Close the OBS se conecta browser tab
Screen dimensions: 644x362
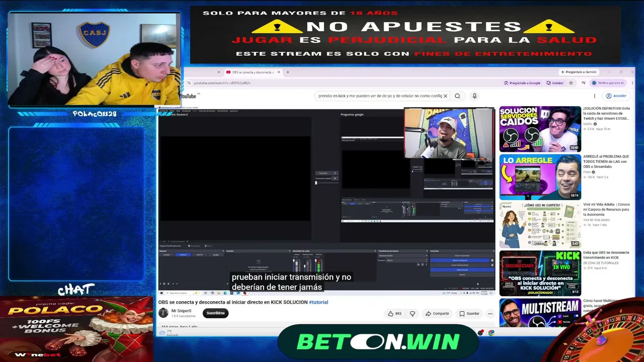[279, 72]
